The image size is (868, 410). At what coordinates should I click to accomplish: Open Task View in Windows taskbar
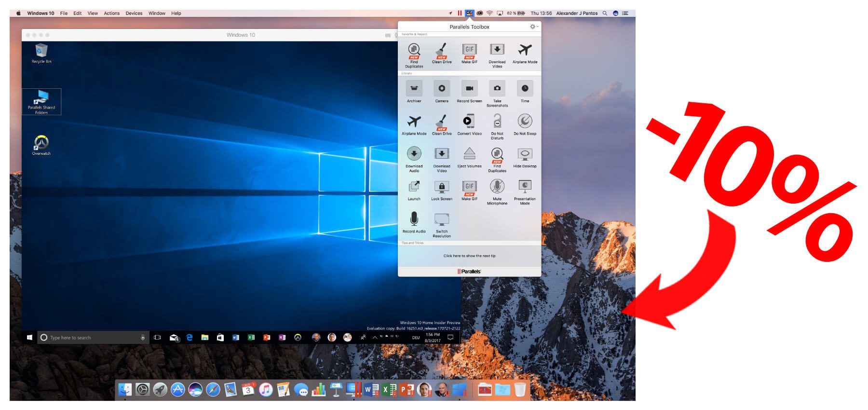157,337
